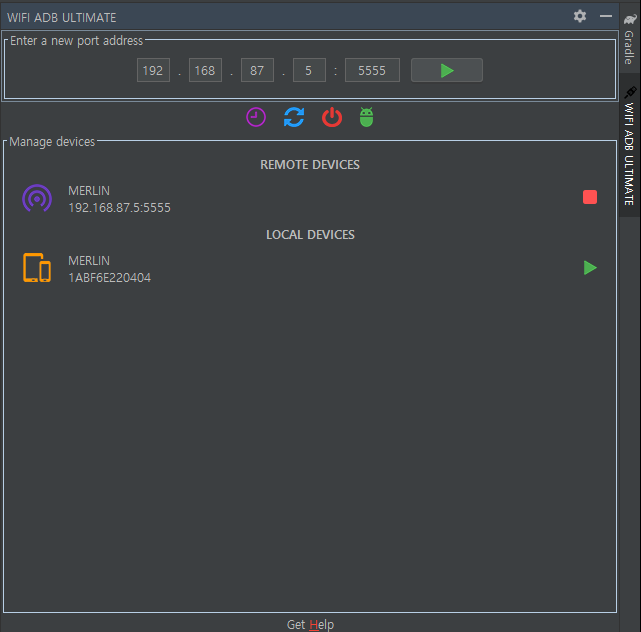Click the WIFI ADB ULTIMATE panel title
The image size is (641, 632).
(x=62, y=18)
